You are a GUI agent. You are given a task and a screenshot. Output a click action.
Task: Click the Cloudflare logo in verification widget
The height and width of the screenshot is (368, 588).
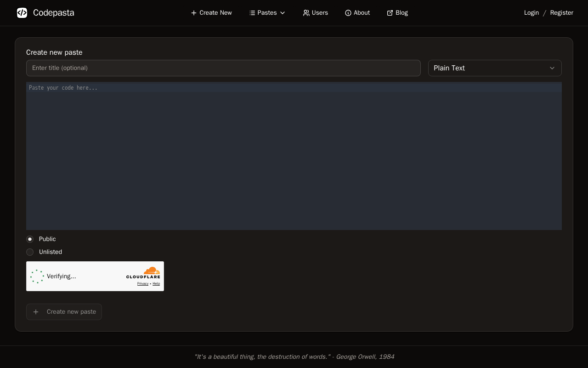pos(143,273)
